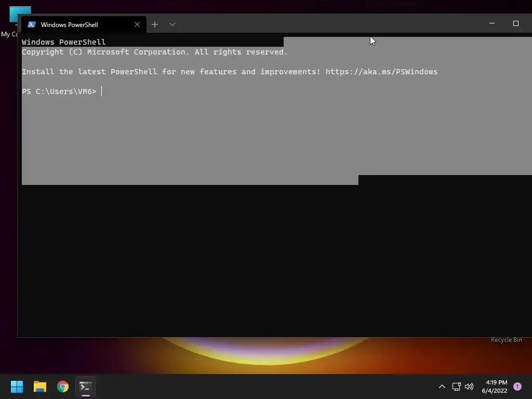Select the Recycle Bin desktop label
Image resolution: width=532 pixels, height=399 pixels.
pyautogui.click(x=506, y=340)
